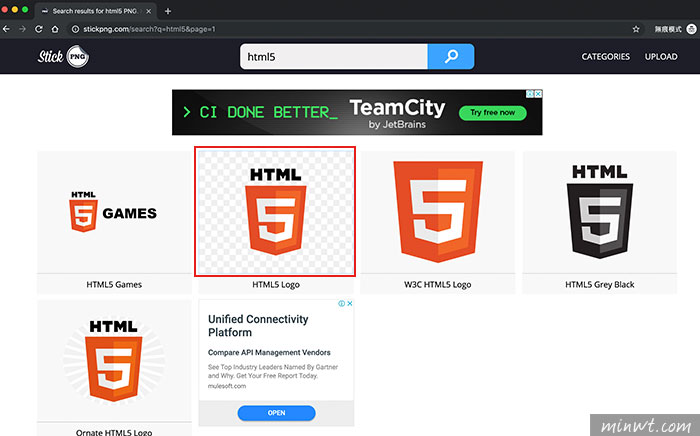Select the HTML5 Grey Black image
This screenshot has height=436, width=700.
[x=599, y=212]
